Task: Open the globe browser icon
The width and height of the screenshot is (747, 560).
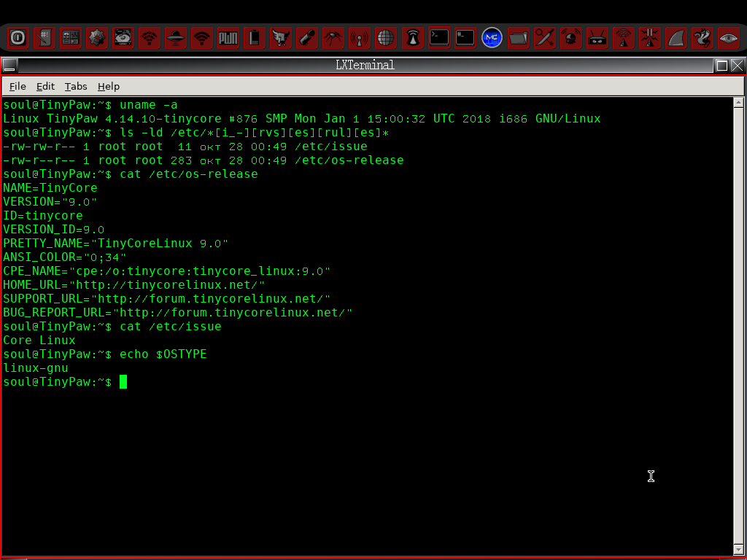Action: [x=386, y=38]
